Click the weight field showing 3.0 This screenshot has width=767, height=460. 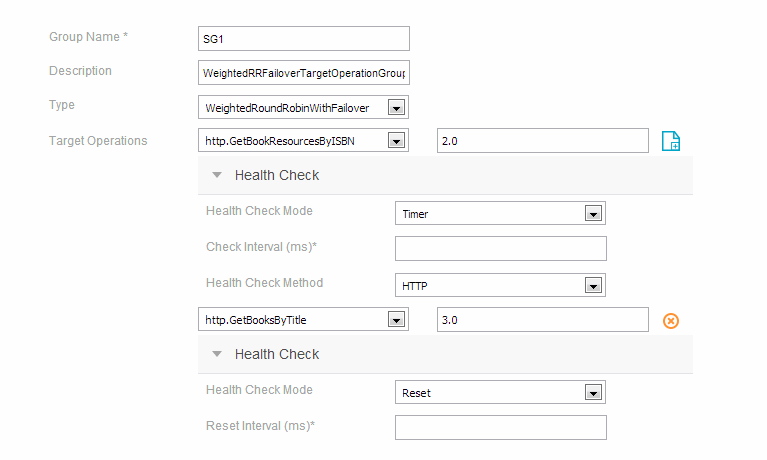[x=543, y=320]
